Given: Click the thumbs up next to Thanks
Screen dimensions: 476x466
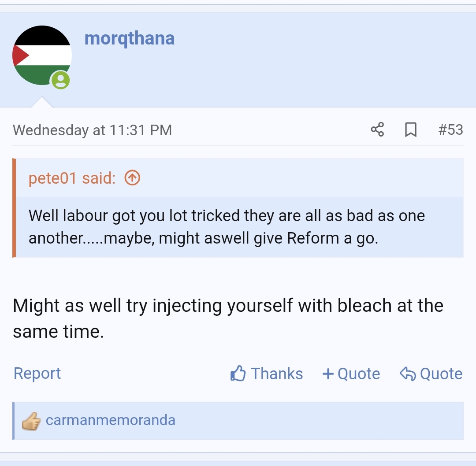Looking at the screenshot, I should pos(238,373).
